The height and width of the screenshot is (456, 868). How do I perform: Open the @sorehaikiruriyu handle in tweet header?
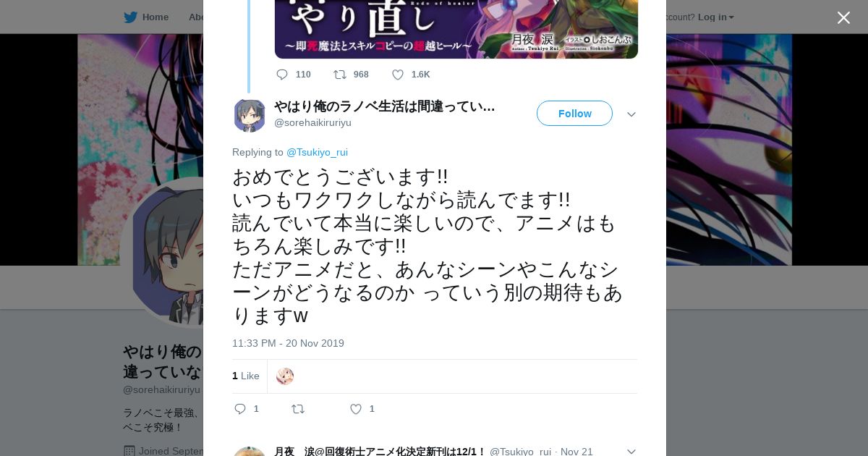(x=312, y=122)
